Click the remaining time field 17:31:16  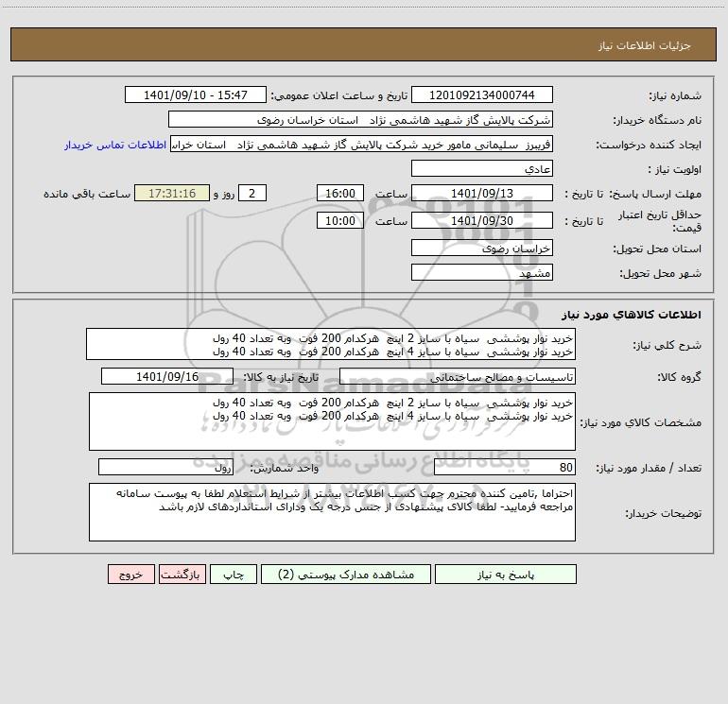(x=172, y=193)
